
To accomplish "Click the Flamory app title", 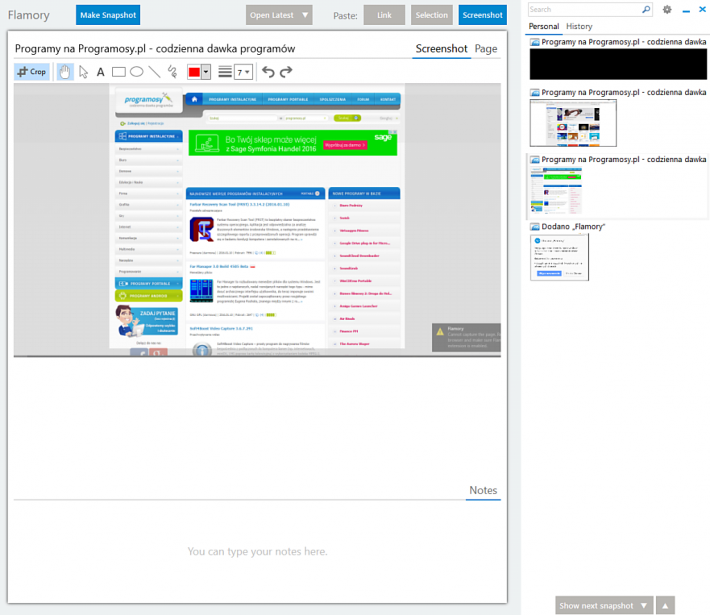I will 29,15.
